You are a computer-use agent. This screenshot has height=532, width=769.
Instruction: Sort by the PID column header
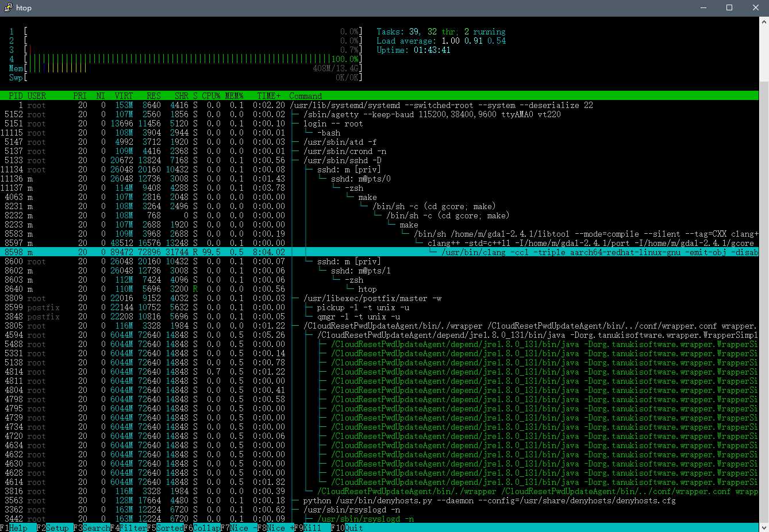click(x=16, y=96)
